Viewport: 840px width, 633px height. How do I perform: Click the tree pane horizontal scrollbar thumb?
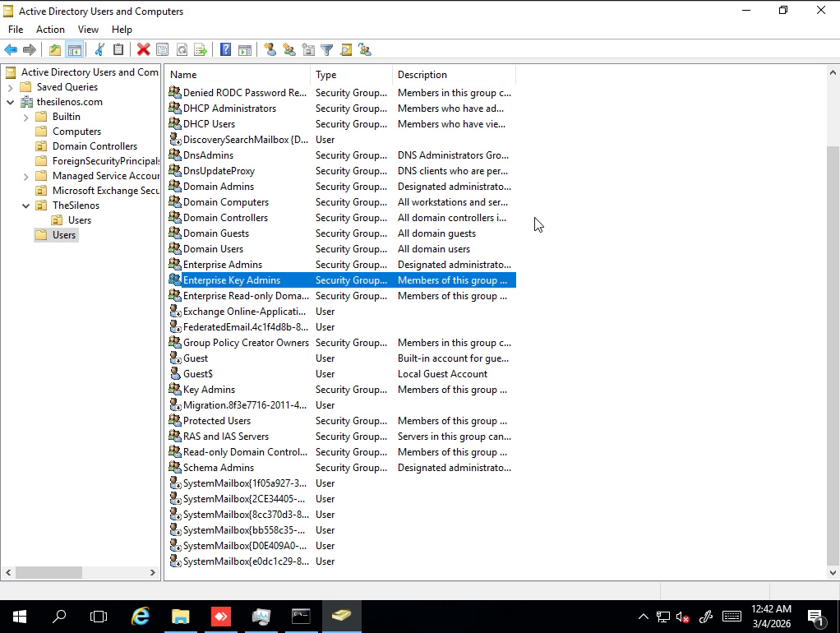[48, 572]
